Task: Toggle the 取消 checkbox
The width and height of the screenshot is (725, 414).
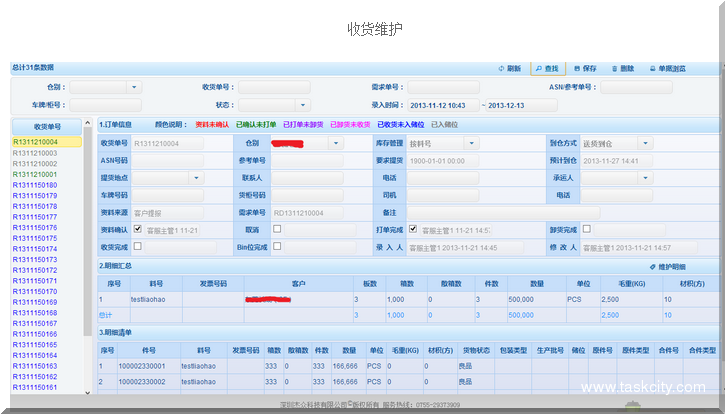Action: [277, 229]
